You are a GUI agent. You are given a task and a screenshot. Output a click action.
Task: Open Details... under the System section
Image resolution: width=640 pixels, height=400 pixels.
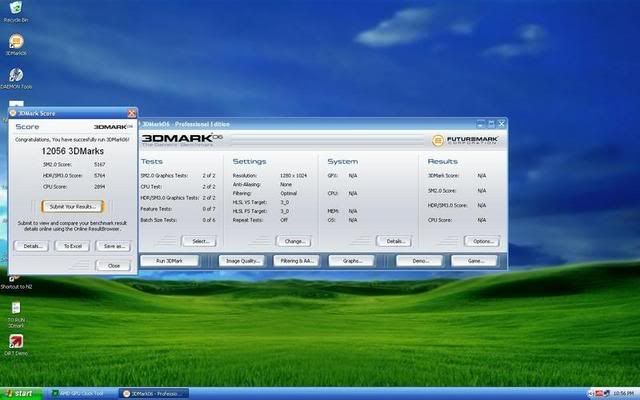(x=394, y=241)
